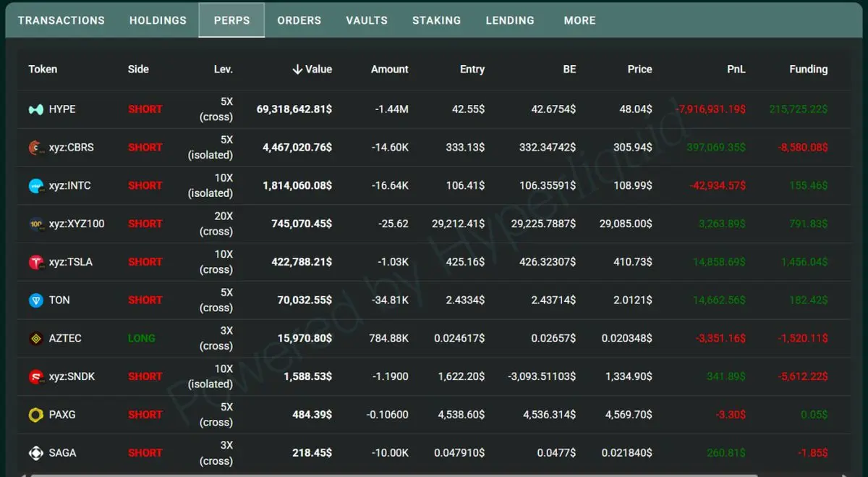This screenshot has width=868, height=477.
Task: Click the xyz:INTC token name
Action: coord(70,186)
